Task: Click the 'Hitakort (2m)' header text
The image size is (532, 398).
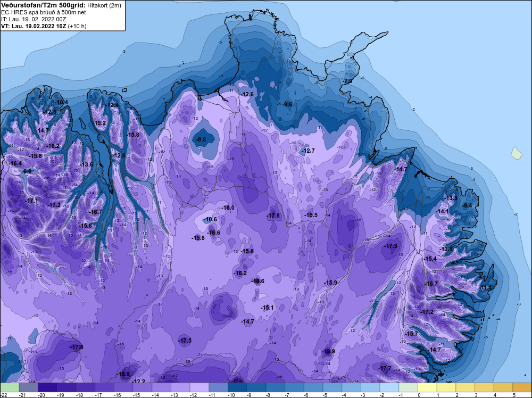Action: click(x=104, y=5)
